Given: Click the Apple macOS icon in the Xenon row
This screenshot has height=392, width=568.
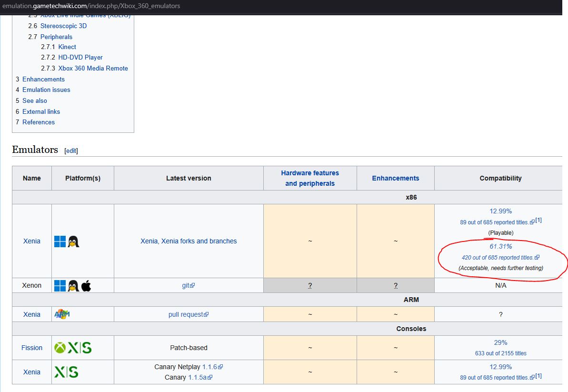Looking at the screenshot, I should [86, 285].
